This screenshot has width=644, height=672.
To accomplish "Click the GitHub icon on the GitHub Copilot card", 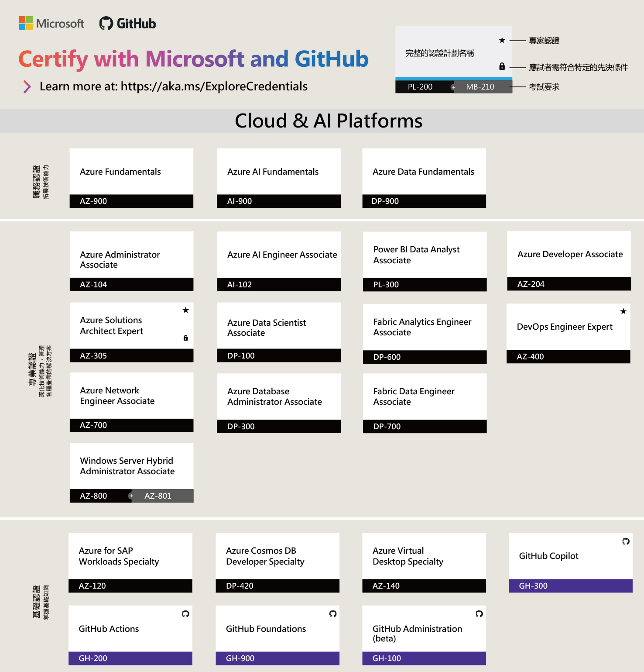I will (x=626, y=541).
